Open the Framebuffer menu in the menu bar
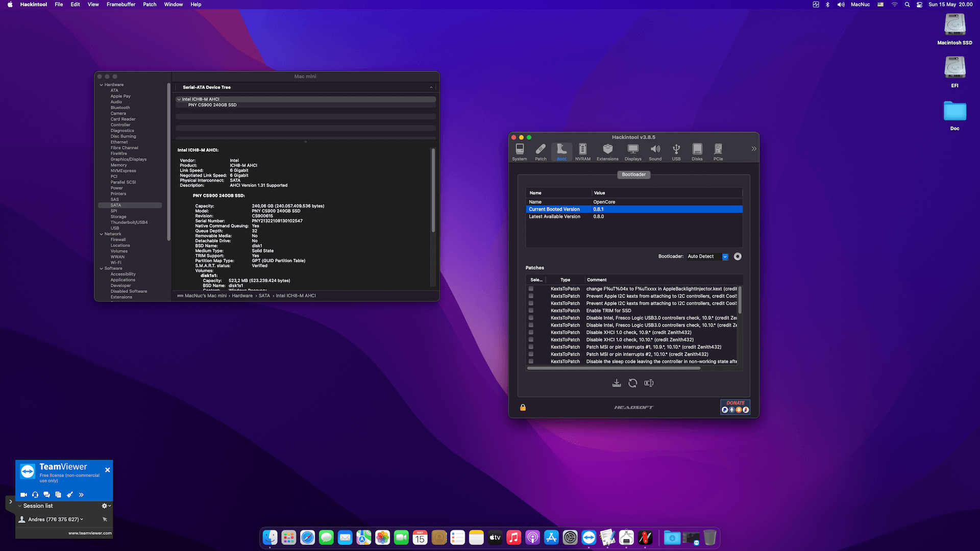Screen dimensions: 980x551 point(120,4)
